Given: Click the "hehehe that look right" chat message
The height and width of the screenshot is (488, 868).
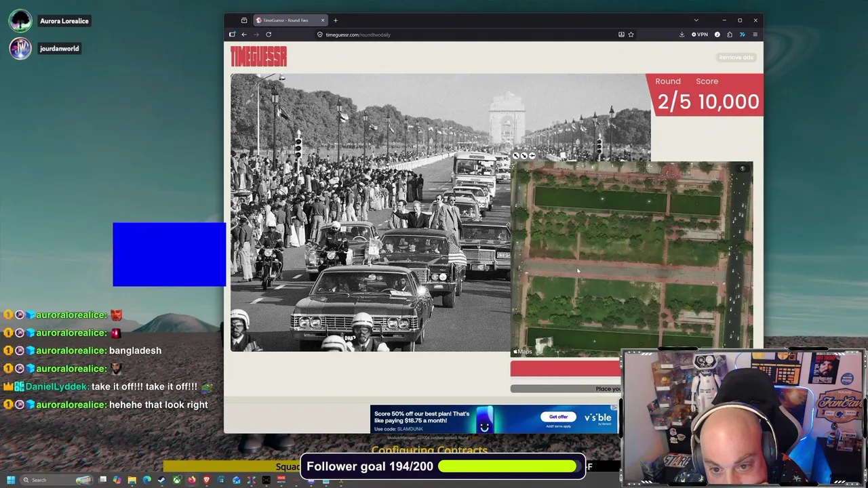Looking at the screenshot, I should [x=159, y=405].
